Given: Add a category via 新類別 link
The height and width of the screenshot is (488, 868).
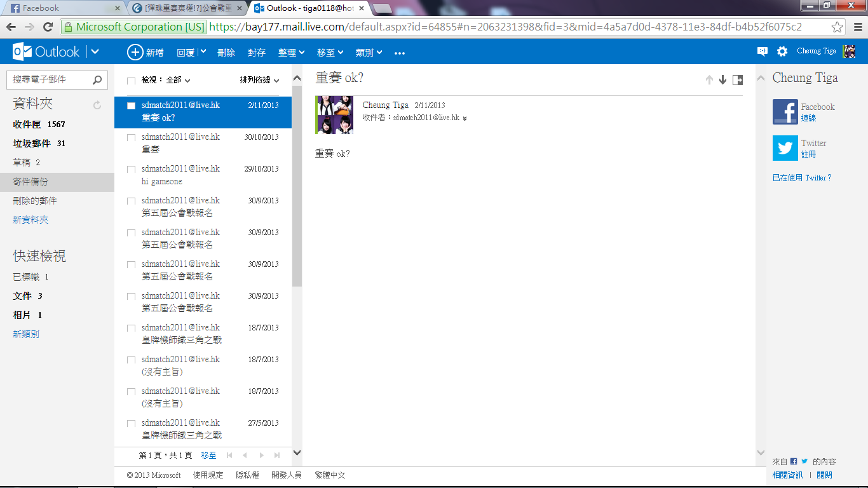Looking at the screenshot, I should point(26,334).
